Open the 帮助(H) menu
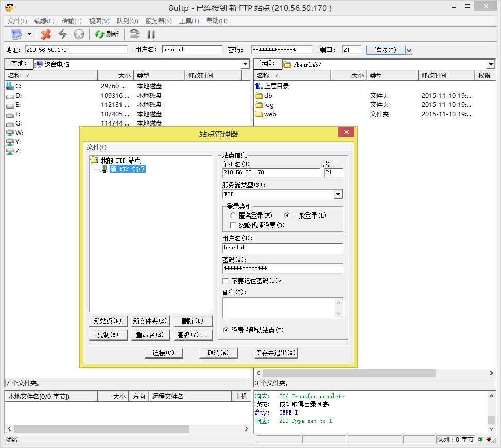Viewport: 501px width, 448px height. click(217, 21)
